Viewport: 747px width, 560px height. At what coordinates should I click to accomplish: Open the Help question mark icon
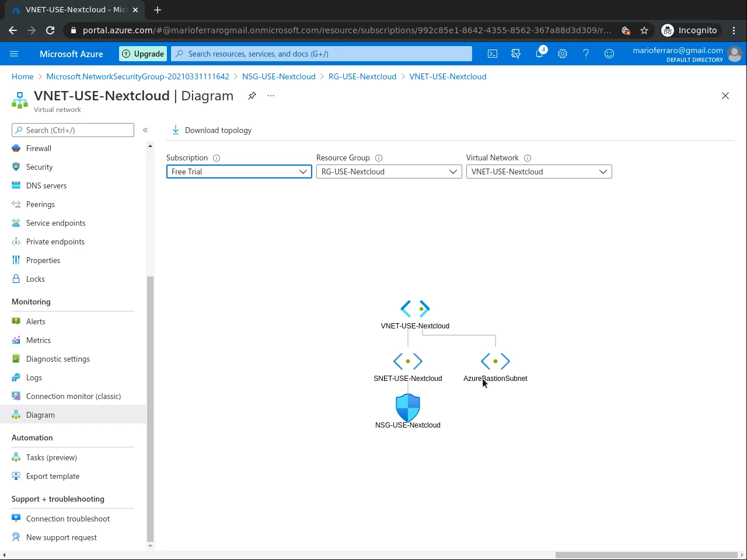coord(586,54)
